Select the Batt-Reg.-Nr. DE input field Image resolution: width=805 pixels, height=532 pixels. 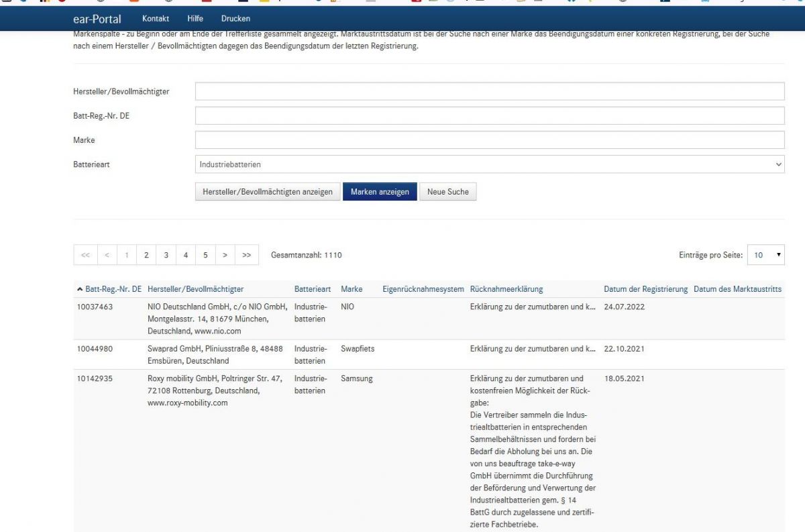click(489, 115)
